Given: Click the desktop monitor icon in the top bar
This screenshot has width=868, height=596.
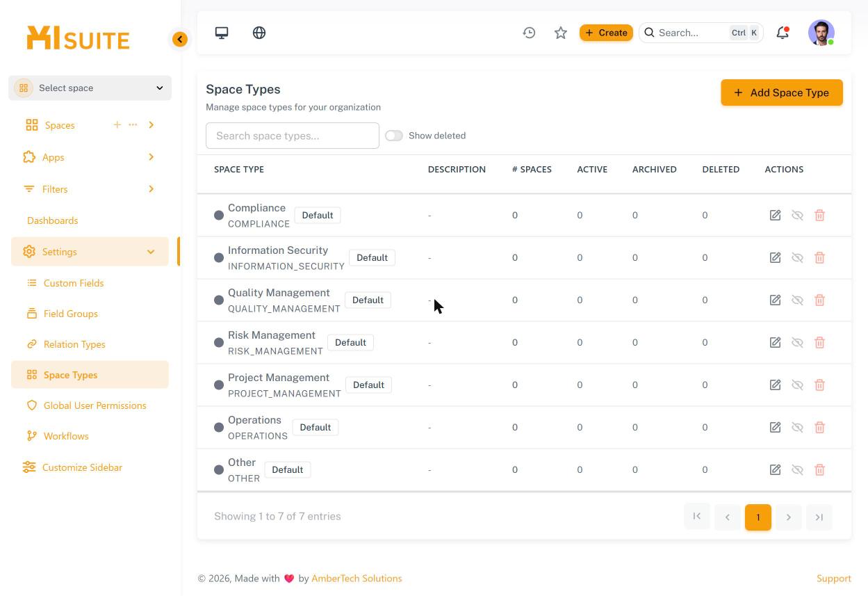Looking at the screenshot, I should (x=222, y=33).
